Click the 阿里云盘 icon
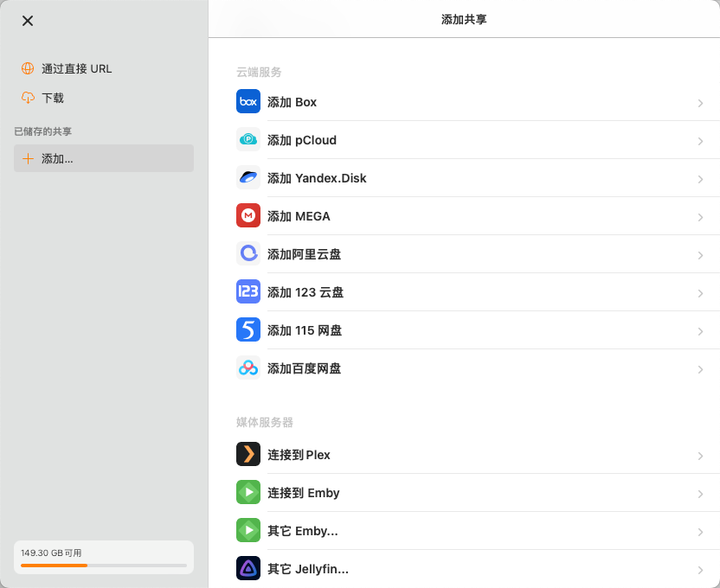Screen dimensions: 720x588 pos(248,253)
